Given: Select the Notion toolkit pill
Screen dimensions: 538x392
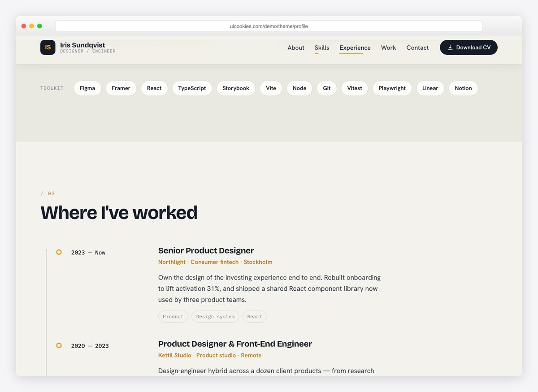Looking at the screenshot, I should click(x=463, y=88).
